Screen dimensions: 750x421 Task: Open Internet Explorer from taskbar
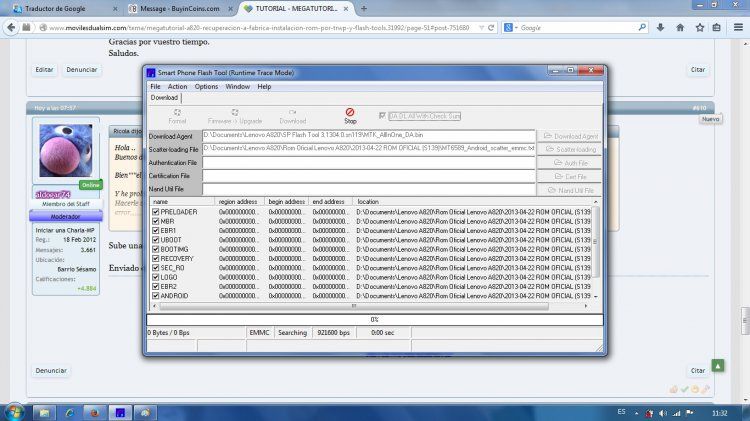tap(69, 412)
